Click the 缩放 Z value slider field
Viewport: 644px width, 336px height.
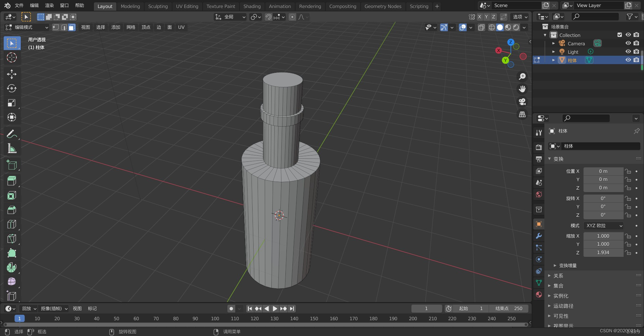coord(603,253)
